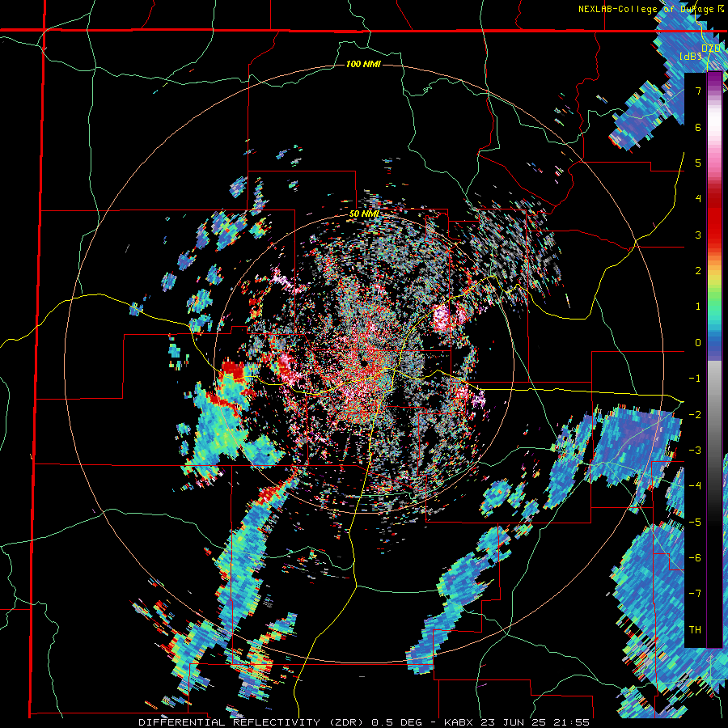Click the 0 value on color scale

(698, 343)
